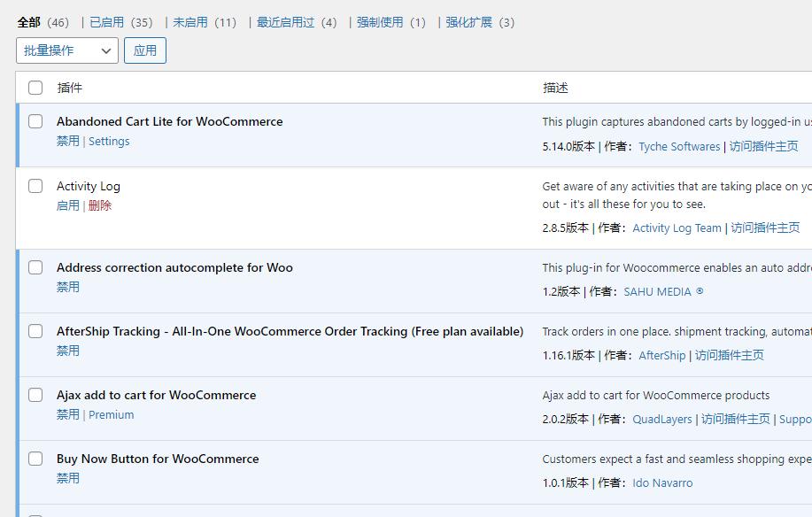Image resolution: width=812 pixels, height=517 pixels.
Task: Select the Address correction autocomplete for Woo checkbox
Action: coord(35,267)
